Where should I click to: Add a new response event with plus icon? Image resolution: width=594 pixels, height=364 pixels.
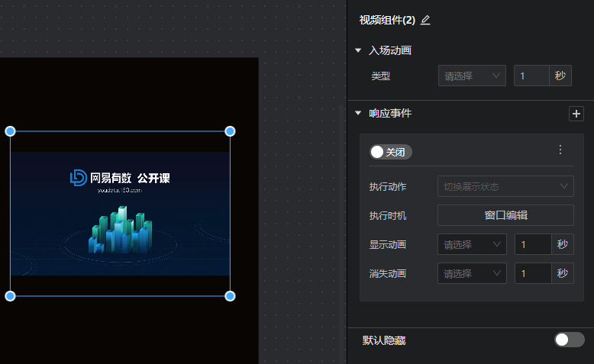click(x=576, y=114)
